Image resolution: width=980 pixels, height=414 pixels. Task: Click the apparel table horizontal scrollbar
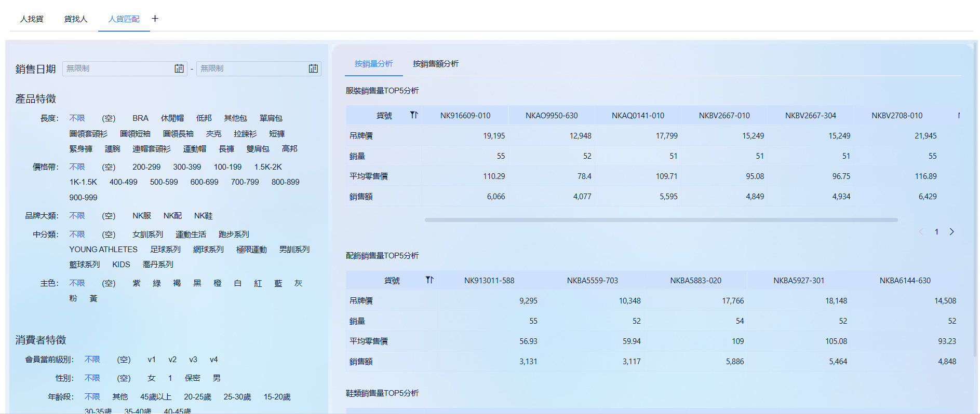pyautogui.click(x=661, y=220)
